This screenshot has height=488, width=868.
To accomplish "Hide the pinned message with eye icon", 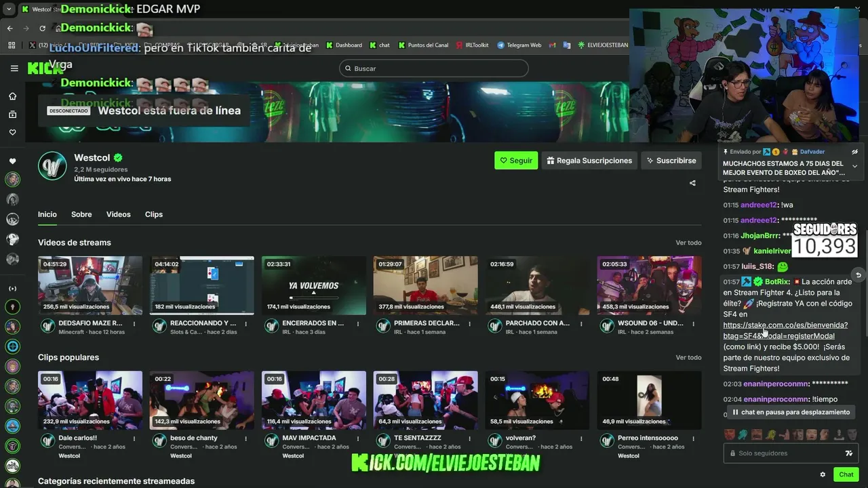I will coord(855,152).
